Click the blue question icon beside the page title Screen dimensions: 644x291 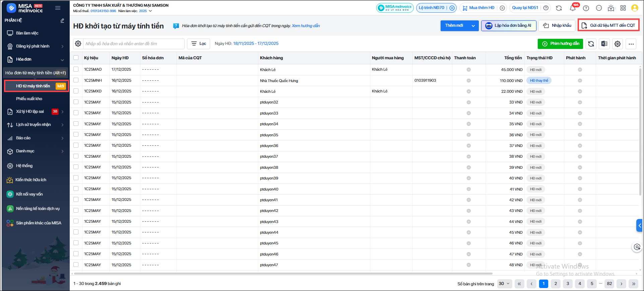coord(176,26)
